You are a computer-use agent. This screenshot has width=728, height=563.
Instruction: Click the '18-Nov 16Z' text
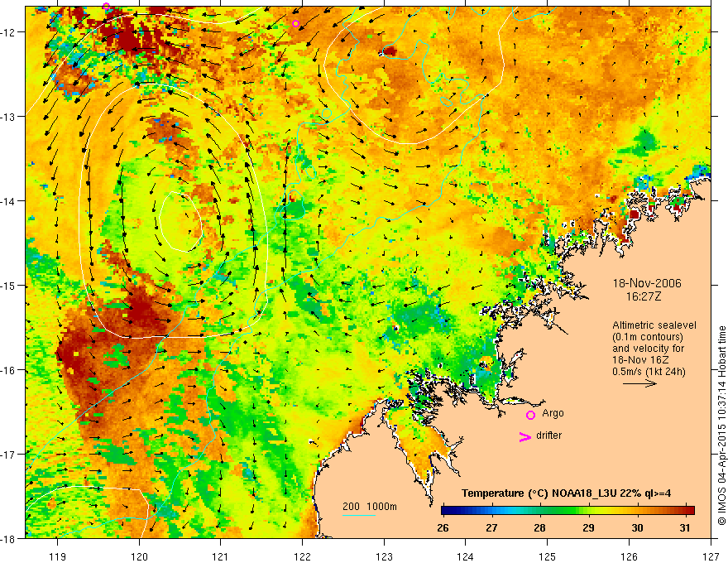pyautogui.click(x=642, y=360)
